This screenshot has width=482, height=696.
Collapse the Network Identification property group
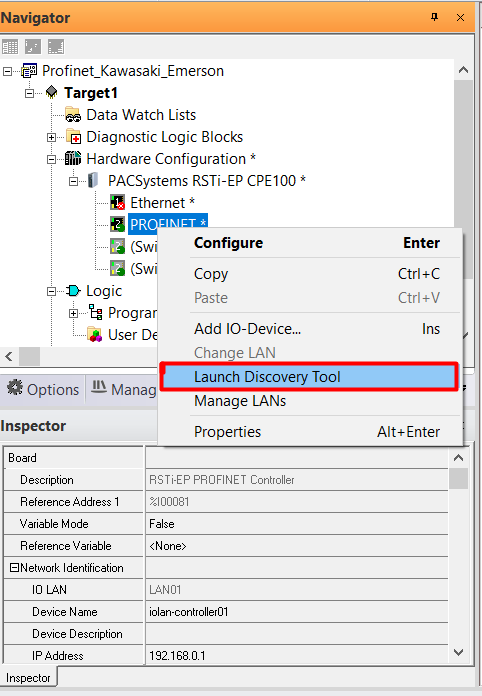14,568
